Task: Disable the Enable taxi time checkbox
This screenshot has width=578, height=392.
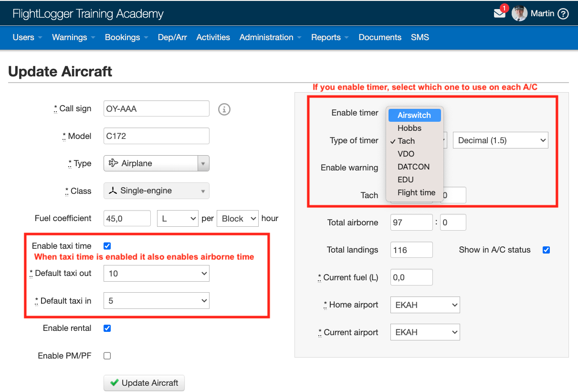Action: click(x=107, y=245)
